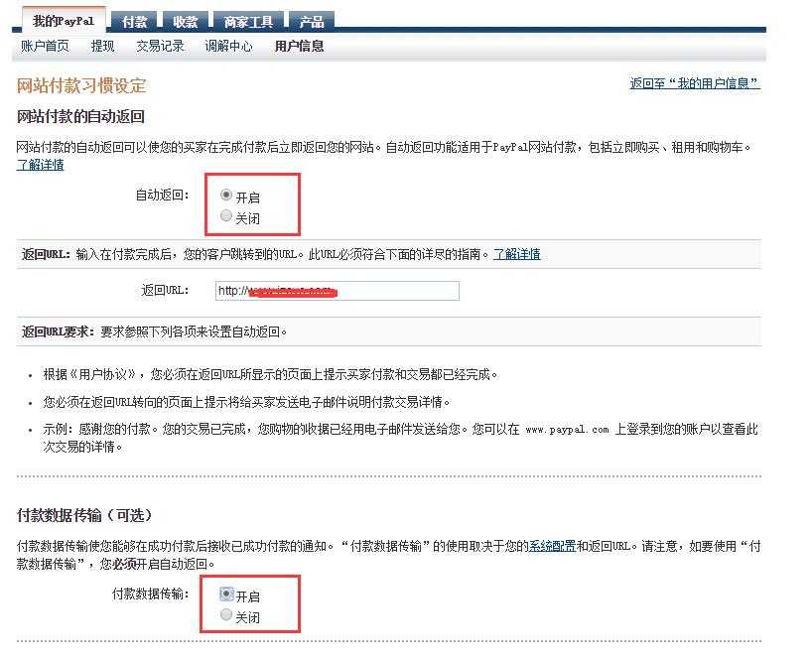
Task: Open the 账户首页 navigation item
Action: (x=40, y=45)
